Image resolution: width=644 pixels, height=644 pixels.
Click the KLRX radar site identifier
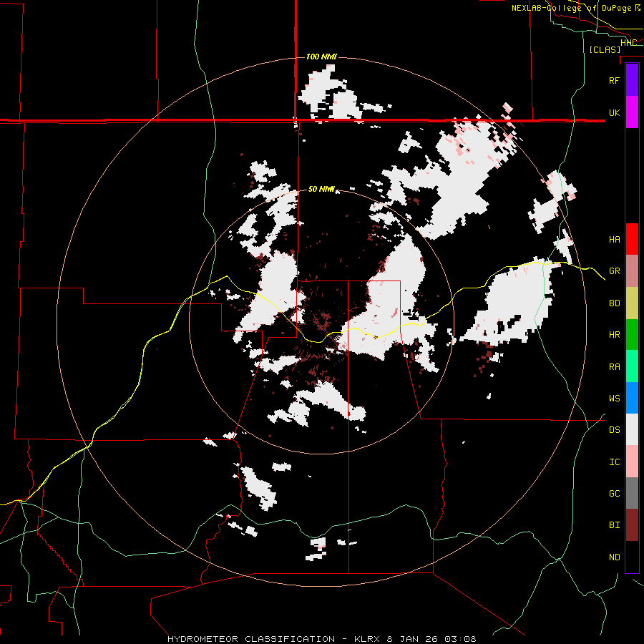tap(368, 639)
